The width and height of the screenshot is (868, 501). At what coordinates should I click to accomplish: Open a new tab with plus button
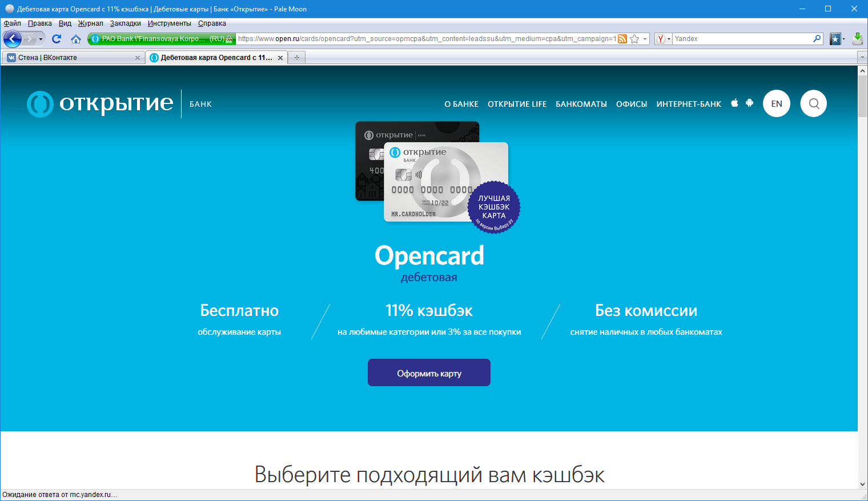click(297, 58)
